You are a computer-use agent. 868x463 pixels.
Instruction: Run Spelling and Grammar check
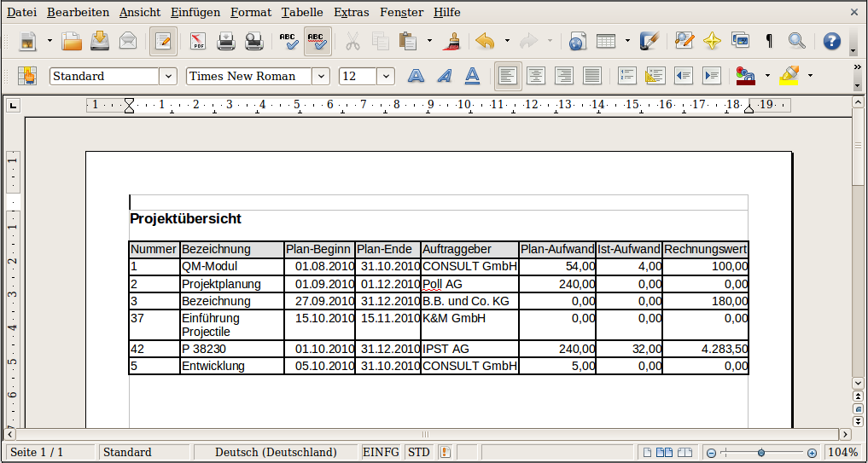289,42
